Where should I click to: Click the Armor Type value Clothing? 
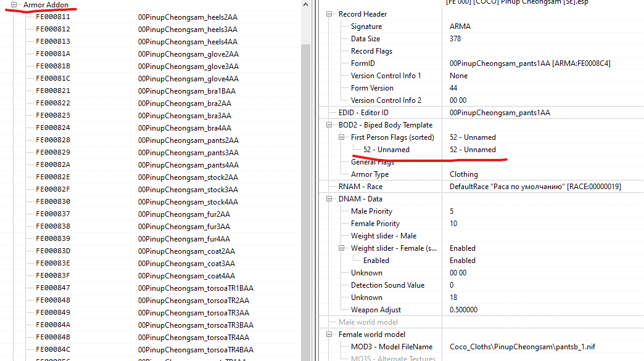pos(464,174)
